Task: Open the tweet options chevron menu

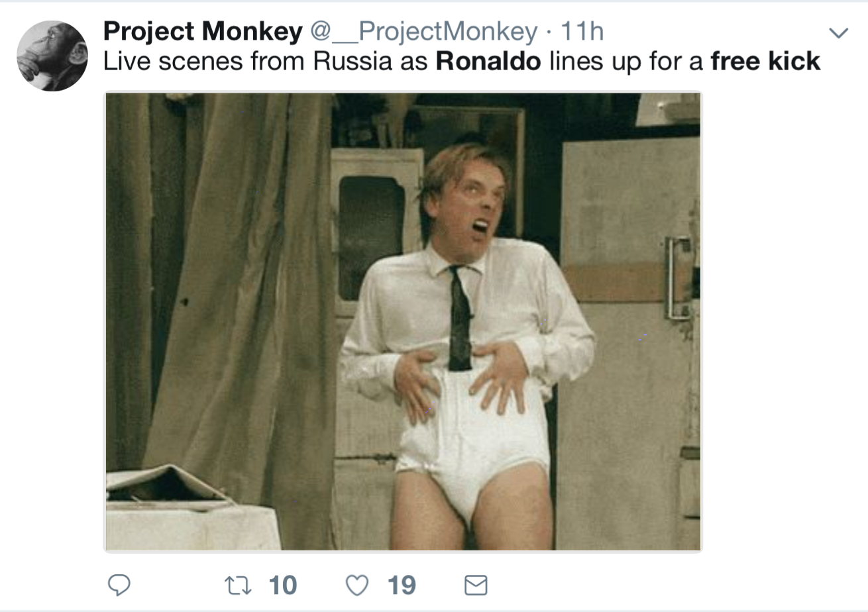Action: pos(839,33)
